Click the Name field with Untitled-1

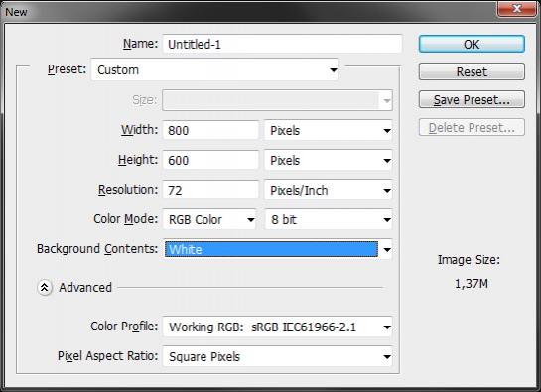coord(282,44)
